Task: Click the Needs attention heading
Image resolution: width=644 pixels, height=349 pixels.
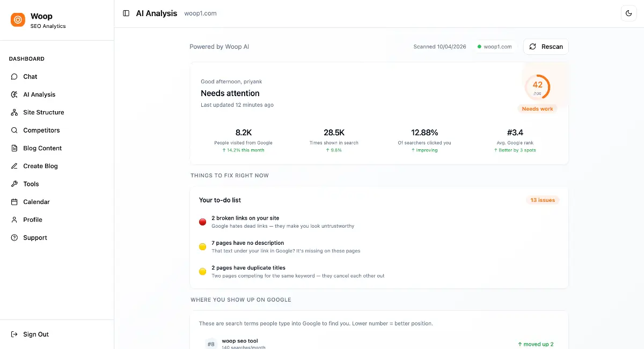Action: point(230,93)
